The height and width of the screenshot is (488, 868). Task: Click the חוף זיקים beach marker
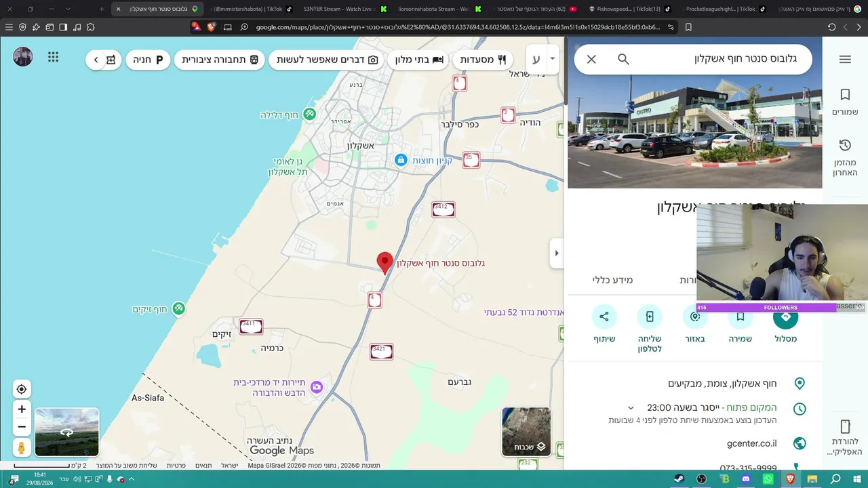tap(178, 309)
